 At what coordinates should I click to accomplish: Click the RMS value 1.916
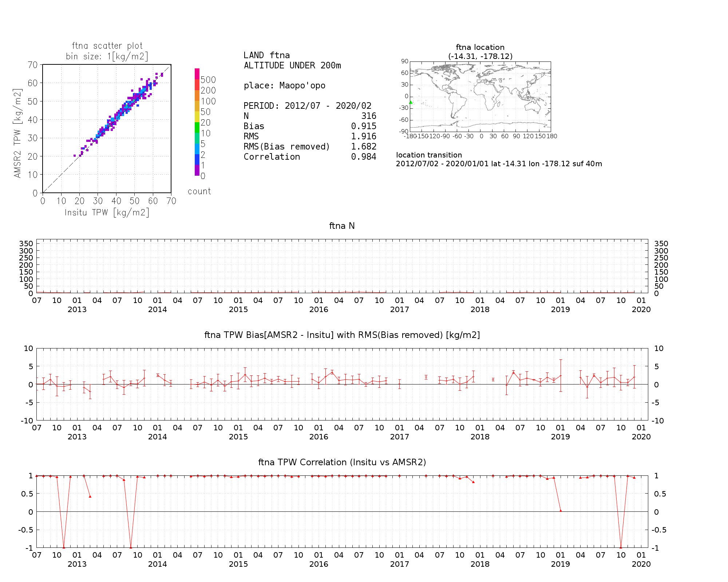pyautogui.click(x=364, y=136)
